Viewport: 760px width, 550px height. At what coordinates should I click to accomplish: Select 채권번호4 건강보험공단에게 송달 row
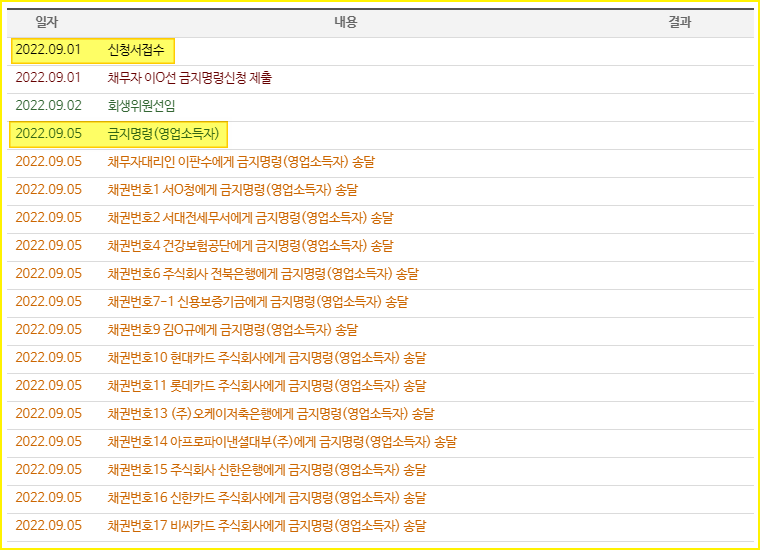250,246
